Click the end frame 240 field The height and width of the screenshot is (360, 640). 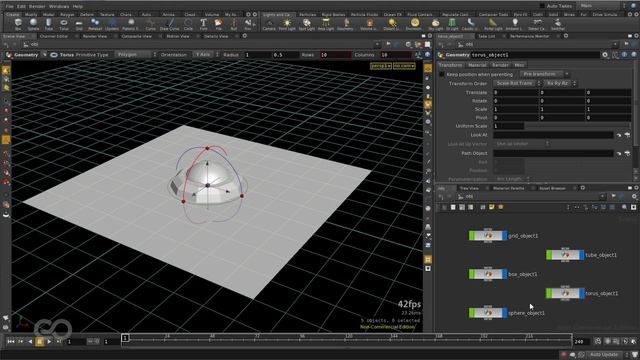click(x=581, y=342)
